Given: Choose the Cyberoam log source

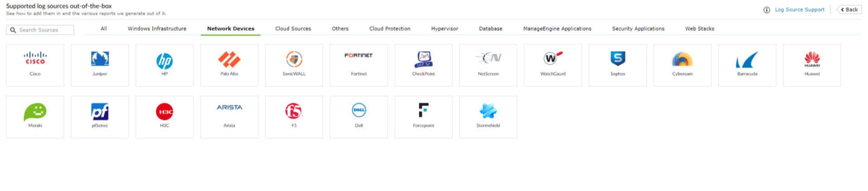Looking at the screenshot, I should 682,65.
